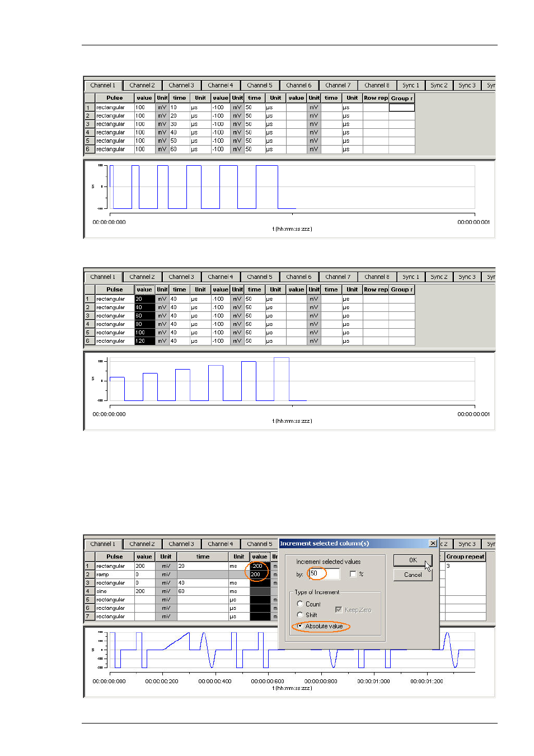534x756 pixels.
Task: Click Cancel in Increment selected column(s) dialog
Action: pyautogui.click(x=413, y=575)
